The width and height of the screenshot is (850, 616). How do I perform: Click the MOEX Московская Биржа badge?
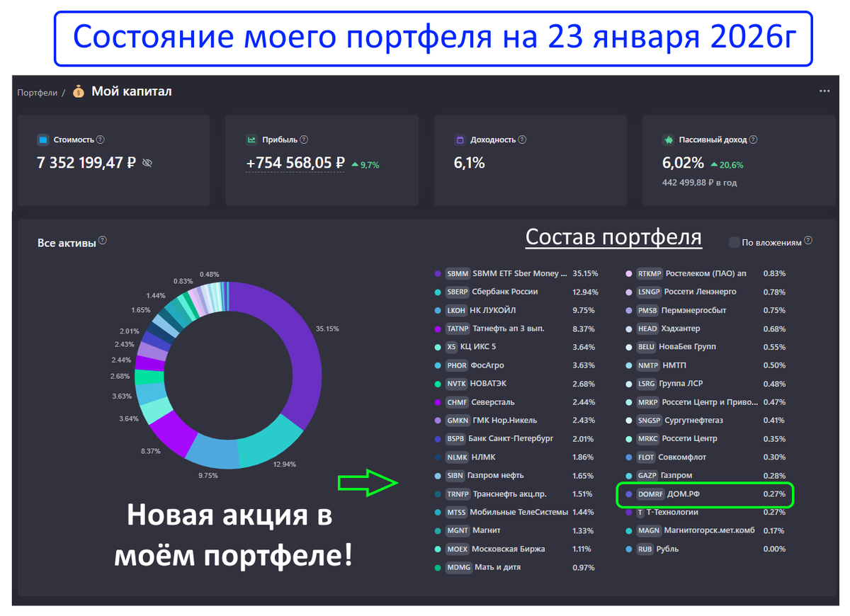coord(458,549)
